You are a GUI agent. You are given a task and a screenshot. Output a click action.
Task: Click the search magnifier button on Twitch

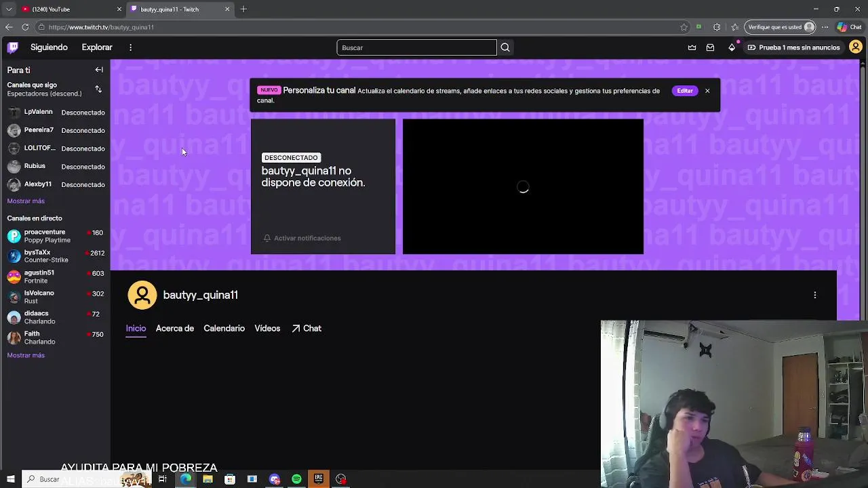(505, 47)
